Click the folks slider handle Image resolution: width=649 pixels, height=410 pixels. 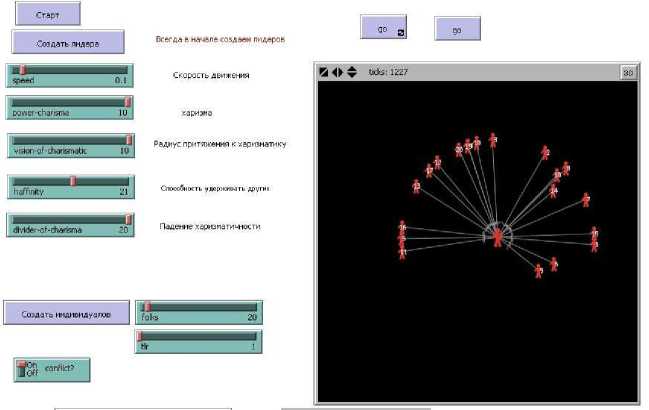pyautogui.click(x=147, y=307)
